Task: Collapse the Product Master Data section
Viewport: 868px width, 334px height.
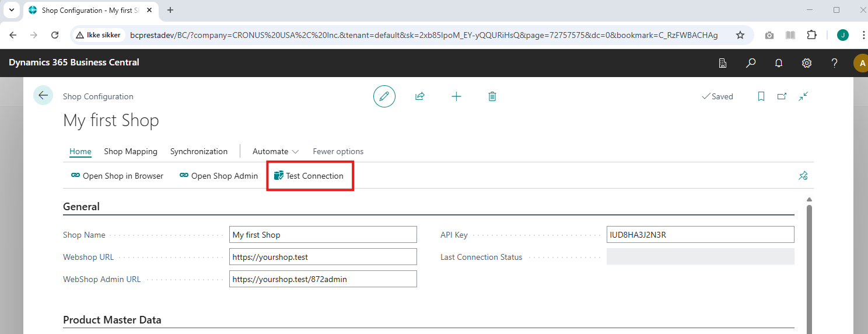Action: coord(112,320)
